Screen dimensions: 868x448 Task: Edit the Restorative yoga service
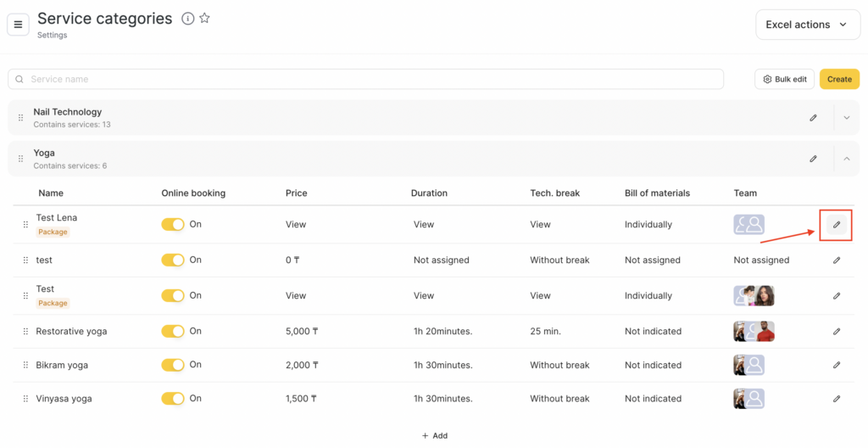pyautogui.click(x=837, y=332)
